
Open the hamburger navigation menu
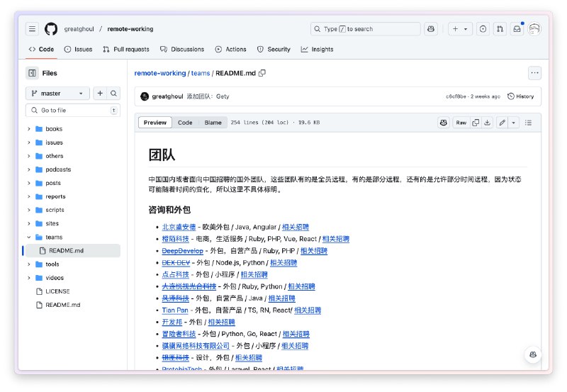[x=32, y=29]
